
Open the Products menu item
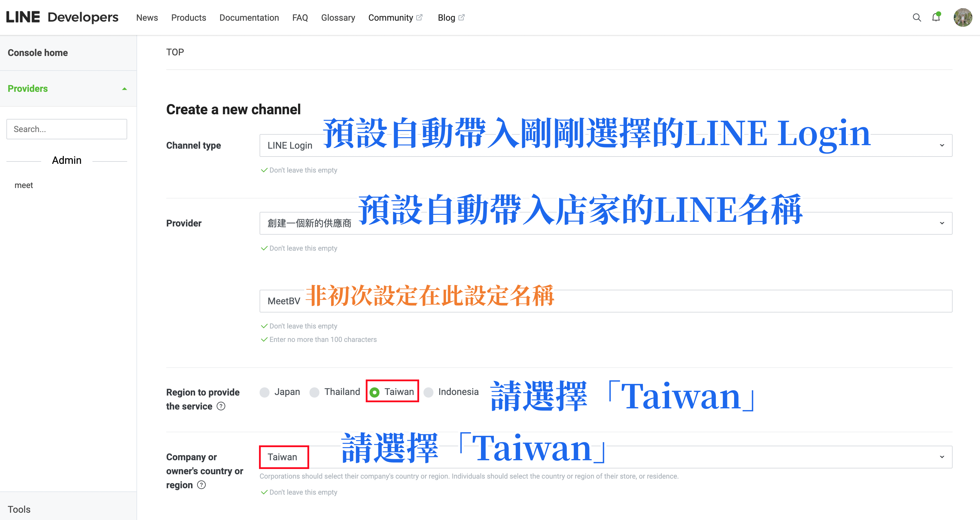pyautogui.click(x=188, y=17)
